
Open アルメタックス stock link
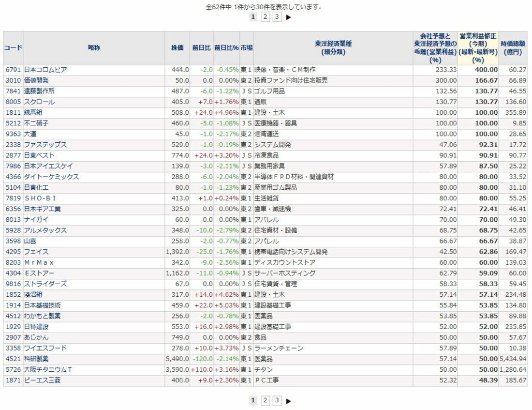(45, 230)
